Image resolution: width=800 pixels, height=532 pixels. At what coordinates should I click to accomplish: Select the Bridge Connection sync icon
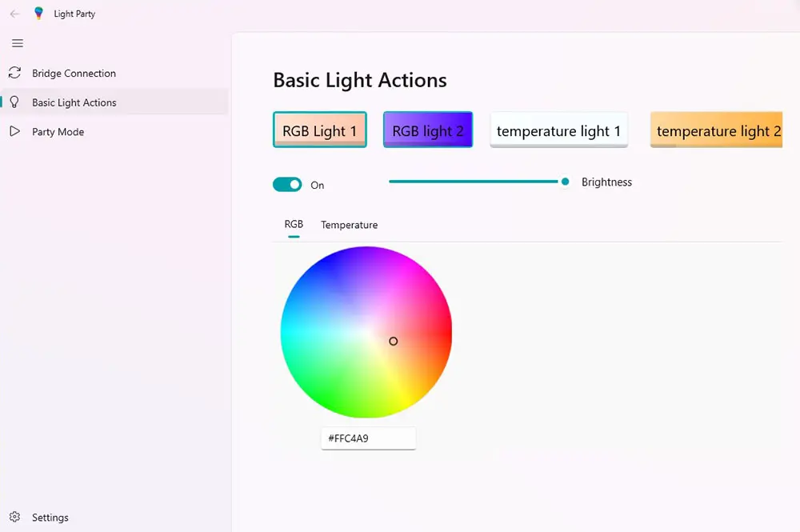[x=16, y=73]
